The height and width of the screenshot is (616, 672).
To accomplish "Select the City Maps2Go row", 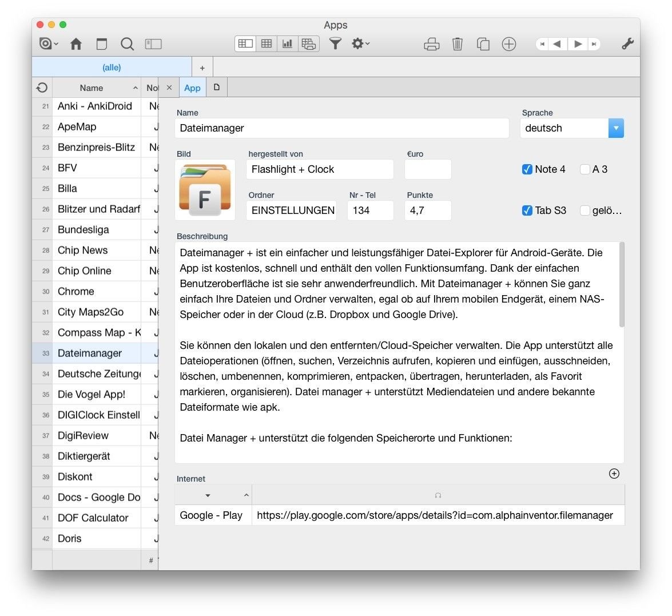I will coord(95,312).
